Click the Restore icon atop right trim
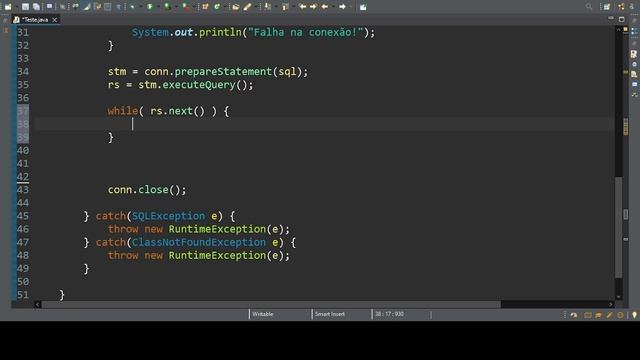The height and width of the screenshot is (360, 640). pyautogui.click(x=634, y=20)
